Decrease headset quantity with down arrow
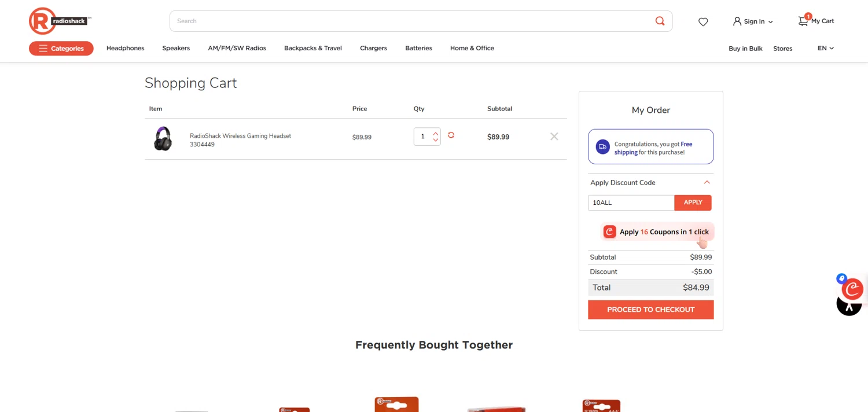The image size is (868, 412). [436, 140]
